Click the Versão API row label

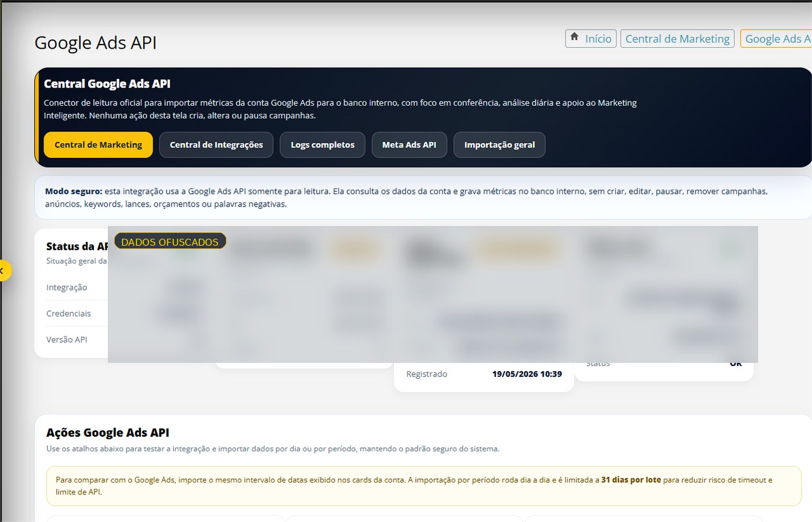(x=67, y=340)
